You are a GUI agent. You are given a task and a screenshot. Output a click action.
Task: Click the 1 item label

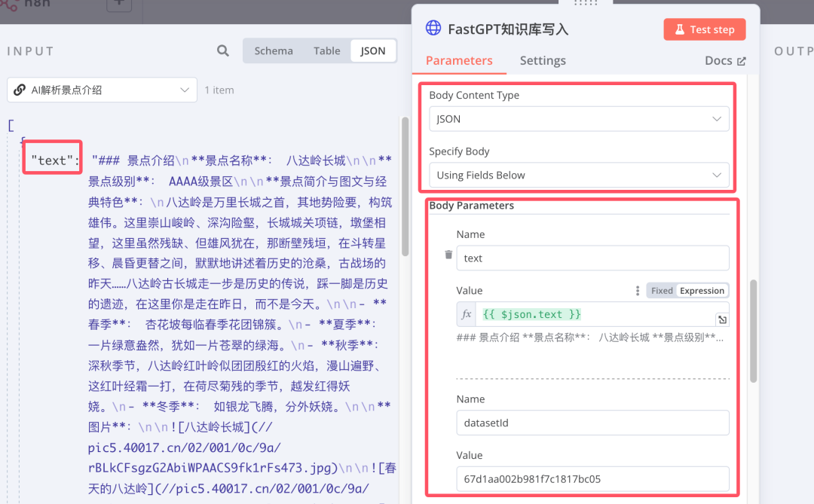[219, 90]
